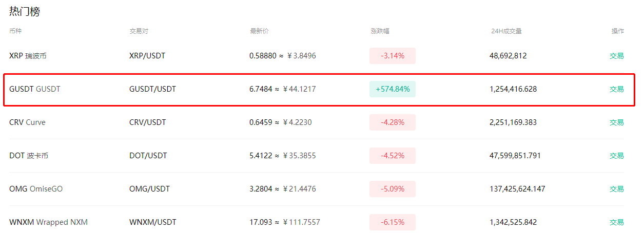644x233 pixels.
Task: Click the -6.15% change badge
Action: click(393, 222)
